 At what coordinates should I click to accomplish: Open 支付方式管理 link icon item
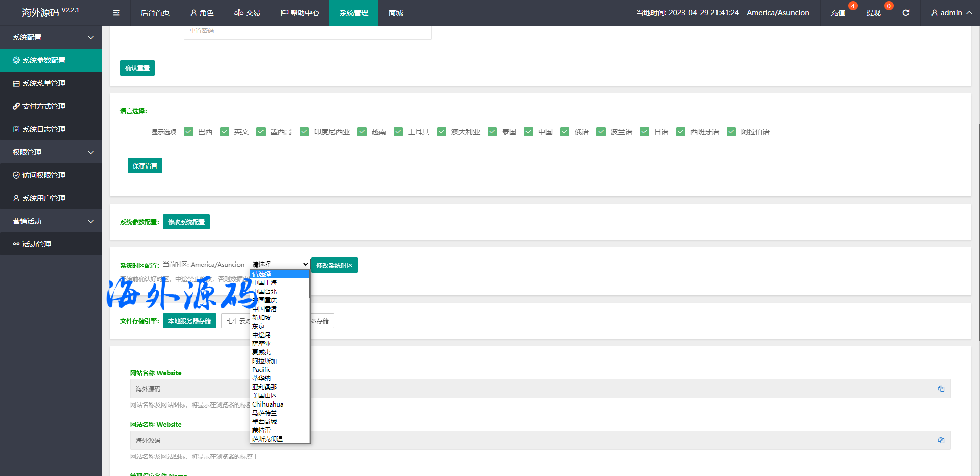44,106
